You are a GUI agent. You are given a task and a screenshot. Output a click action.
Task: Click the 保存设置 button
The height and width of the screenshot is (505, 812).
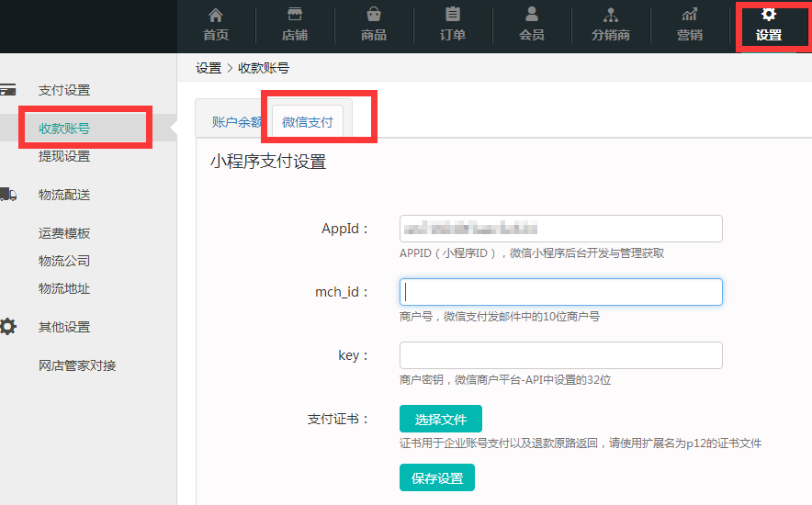pyautogui.click(x=437, y=478)
